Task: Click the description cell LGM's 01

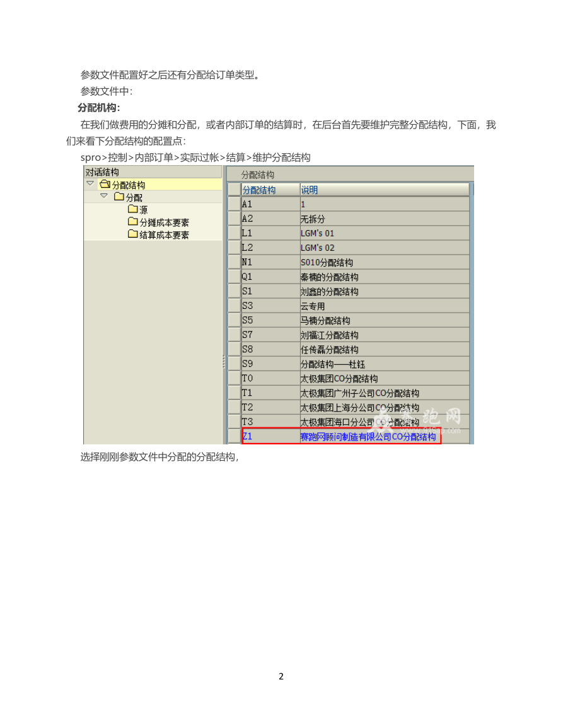Action: tap(385, 233)
